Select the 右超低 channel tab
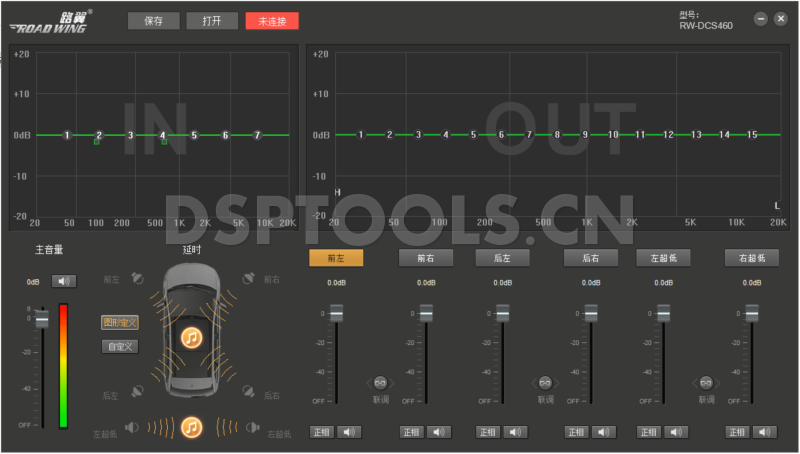This screenshot has height=454, width=800. click(752, 258)
